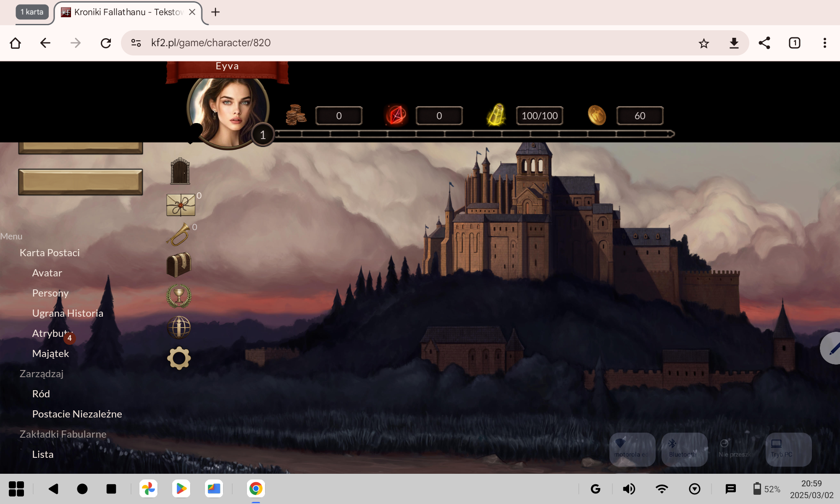Expand the Zarządzaj menu section
This screenshot has width=840, height=504.
pos(42,374)
